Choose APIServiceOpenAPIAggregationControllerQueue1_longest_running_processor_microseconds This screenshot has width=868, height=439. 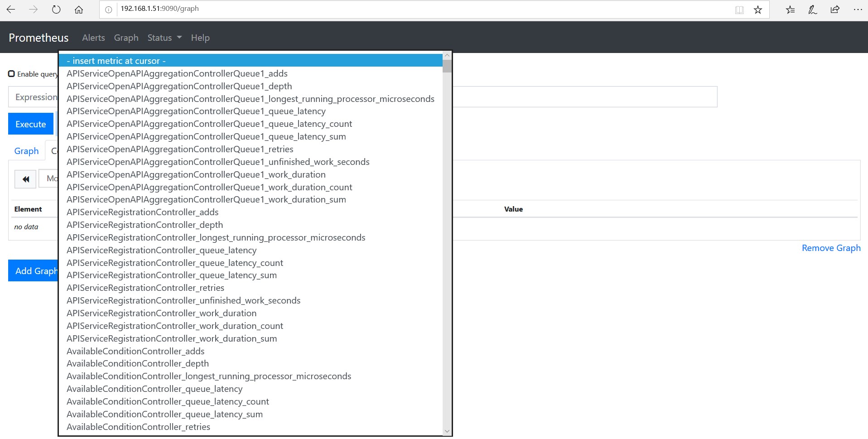[251, 99]
